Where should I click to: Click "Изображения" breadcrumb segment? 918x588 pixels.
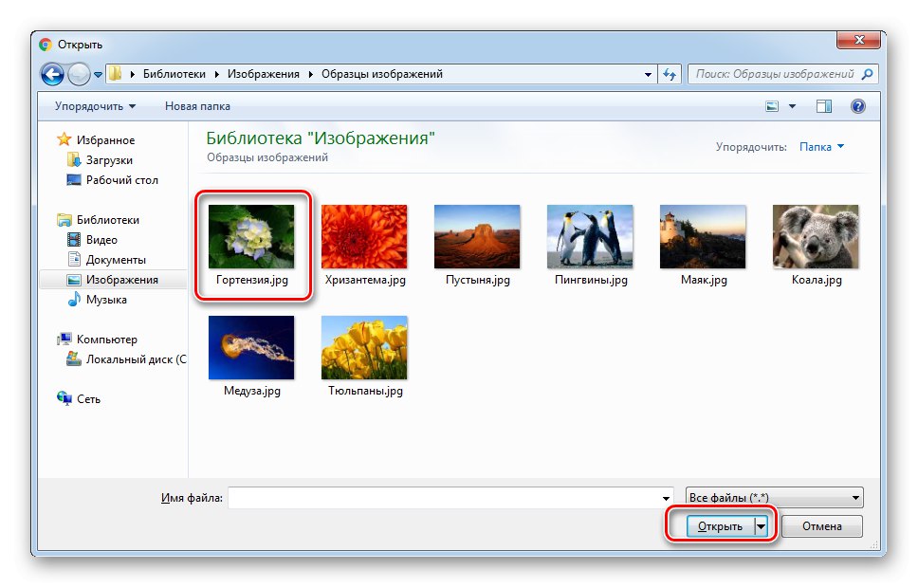[264, 74]
